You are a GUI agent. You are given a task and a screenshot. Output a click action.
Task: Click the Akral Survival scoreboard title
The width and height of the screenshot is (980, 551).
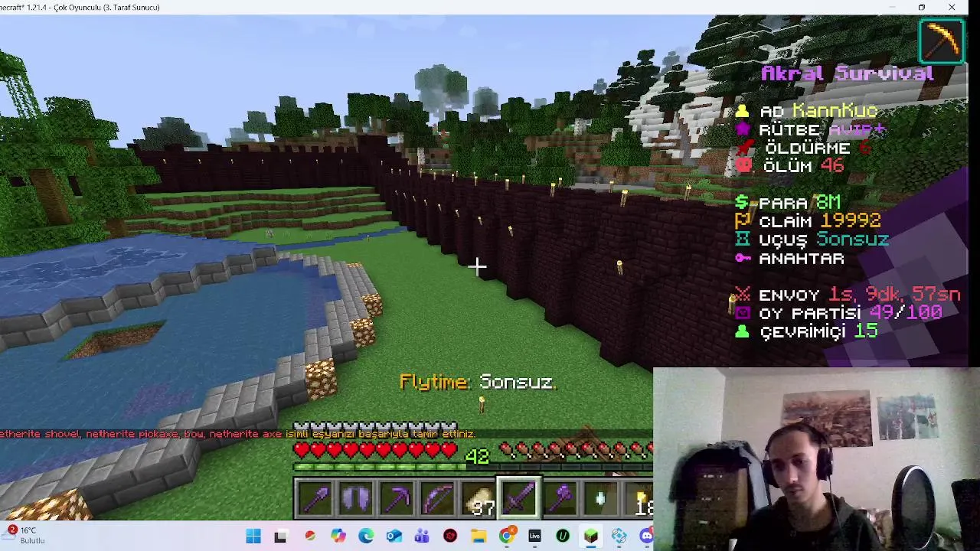[848, 73]
